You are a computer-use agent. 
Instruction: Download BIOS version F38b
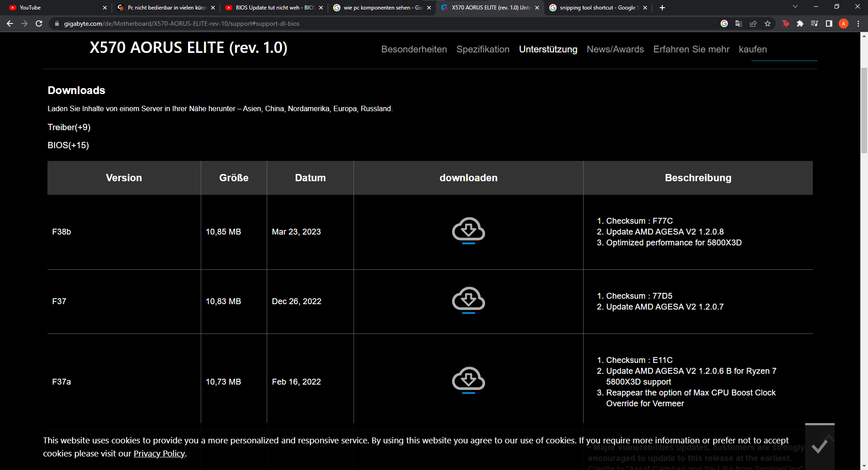point(468,230)
